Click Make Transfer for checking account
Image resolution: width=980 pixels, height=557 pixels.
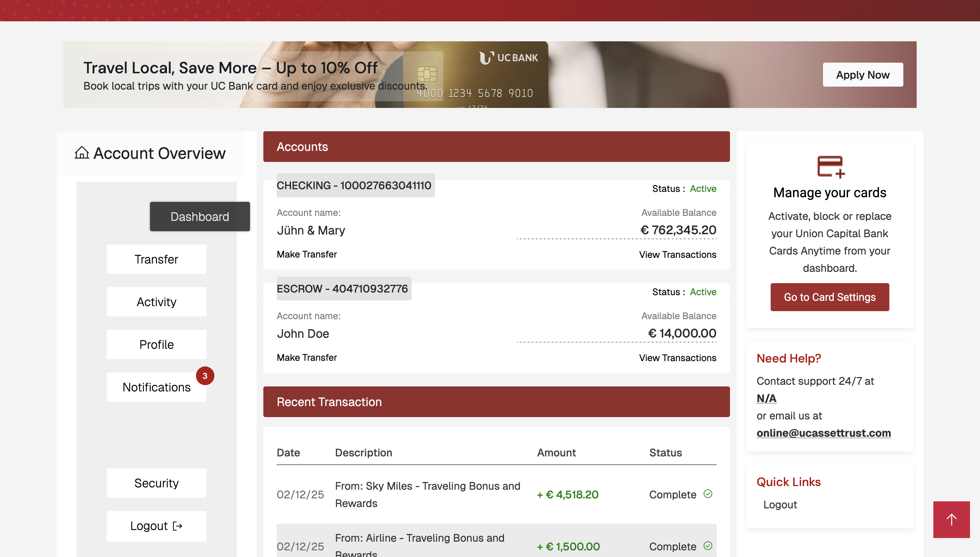coord(307,255)
